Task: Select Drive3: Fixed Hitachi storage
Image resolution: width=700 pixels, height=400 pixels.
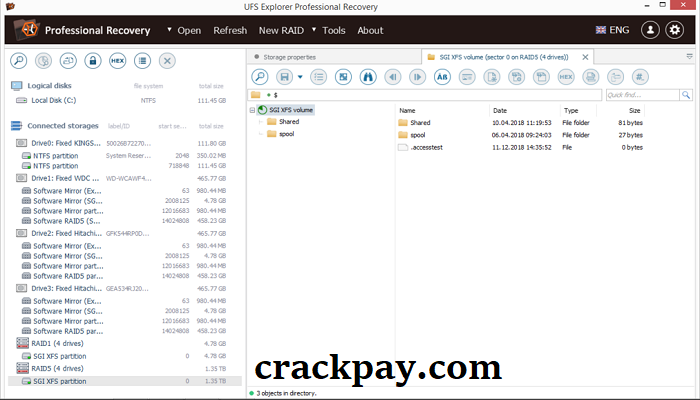Action: point(66,288)
